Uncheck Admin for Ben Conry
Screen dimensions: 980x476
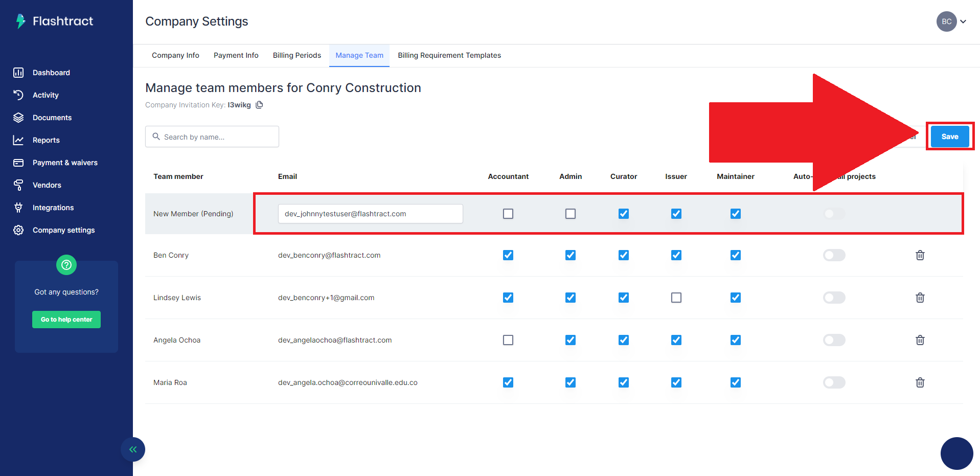[x=571, y=255]
